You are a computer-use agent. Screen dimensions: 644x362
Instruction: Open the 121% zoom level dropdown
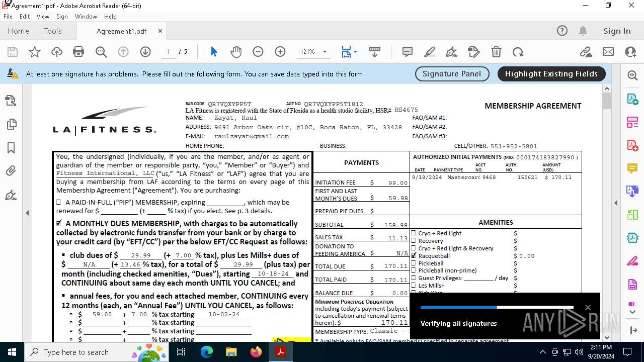click(x=325, y=52)
